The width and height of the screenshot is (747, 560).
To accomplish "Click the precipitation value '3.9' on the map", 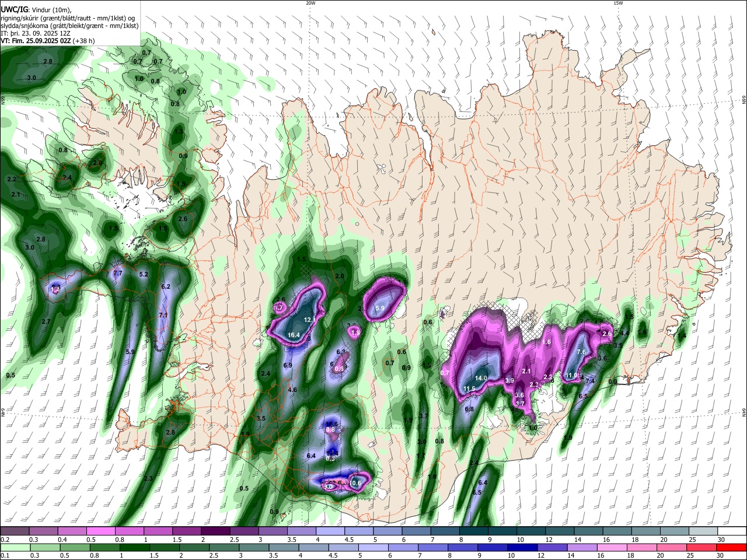I will (509, 380).
